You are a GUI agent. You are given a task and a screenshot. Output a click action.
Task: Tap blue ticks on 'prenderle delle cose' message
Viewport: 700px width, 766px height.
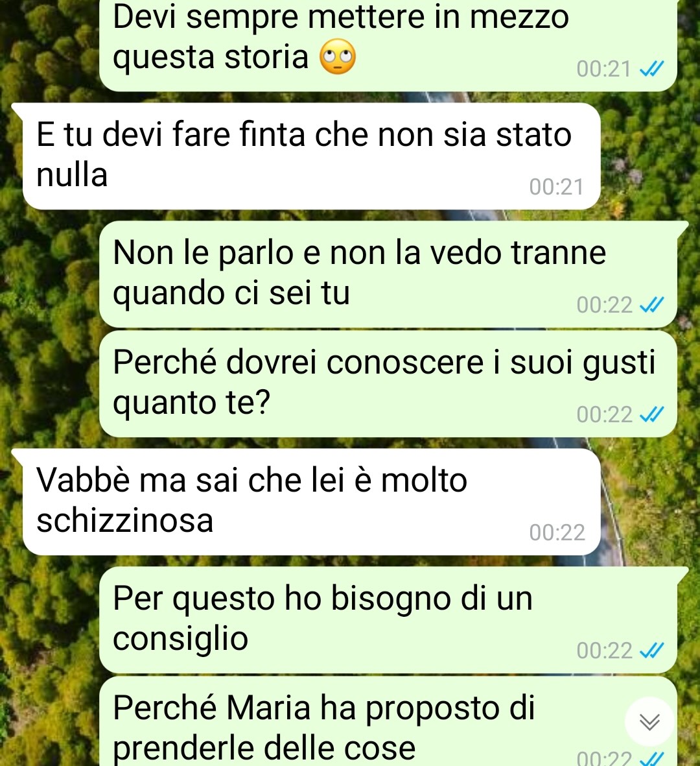651,758
